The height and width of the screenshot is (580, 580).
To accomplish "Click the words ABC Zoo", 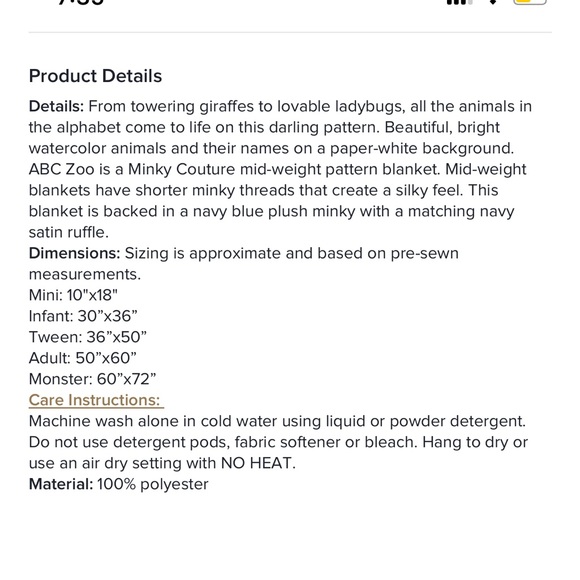I will click(62, 169).
